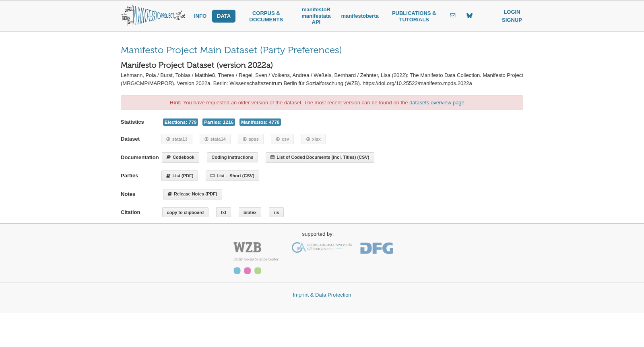Image resolution: width=644 pixels, height=347 pixels.
Task: Open the Georg-August-Universität Göttingen logo
Action: [322, 247]
